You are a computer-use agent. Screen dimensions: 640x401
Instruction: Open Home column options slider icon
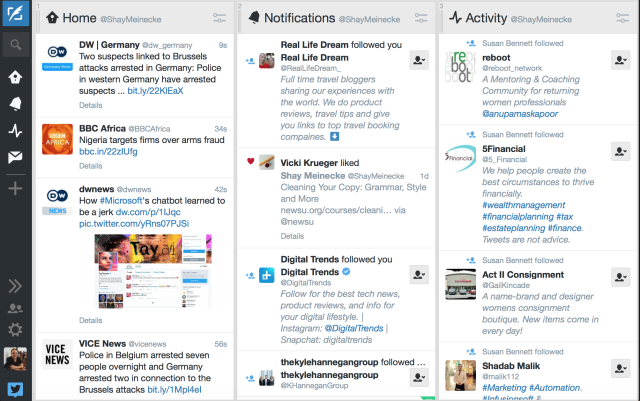pos(219,18)
